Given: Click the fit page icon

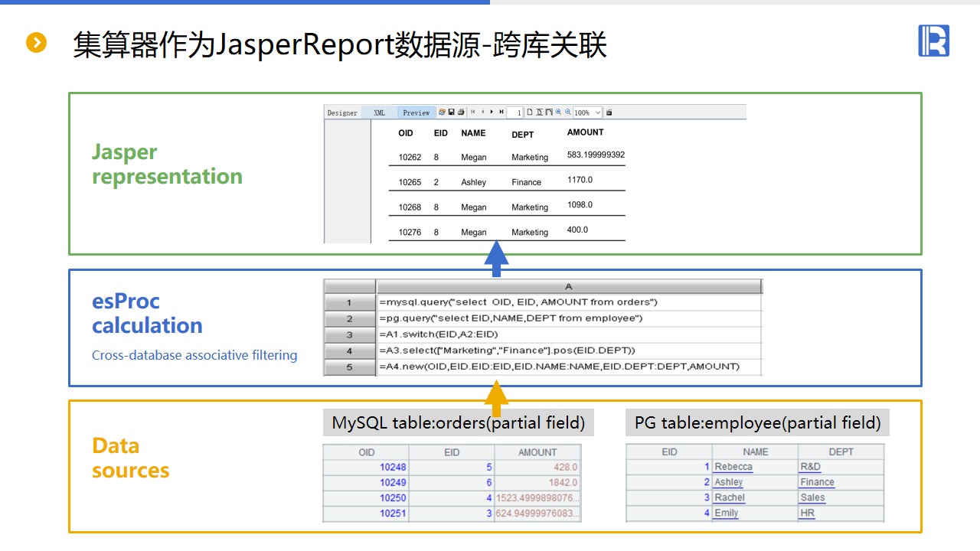Looking at the screenshot, I should (539, 112).
